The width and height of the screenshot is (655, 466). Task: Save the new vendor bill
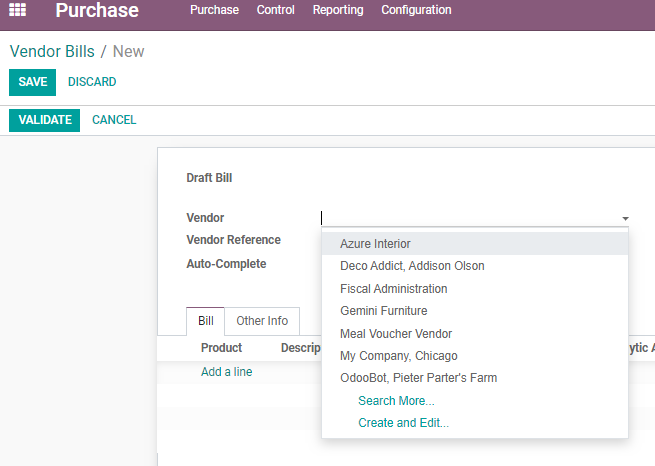tap(33, 82)
